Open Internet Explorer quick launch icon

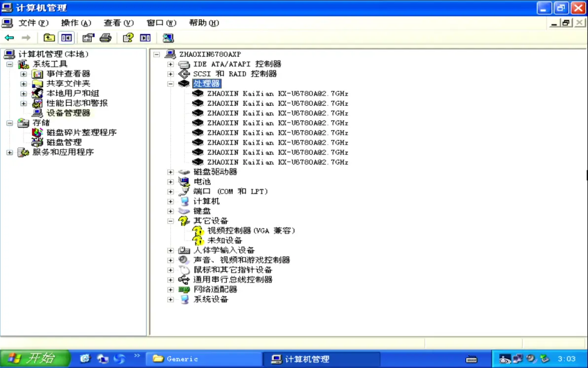pos(85,359)
